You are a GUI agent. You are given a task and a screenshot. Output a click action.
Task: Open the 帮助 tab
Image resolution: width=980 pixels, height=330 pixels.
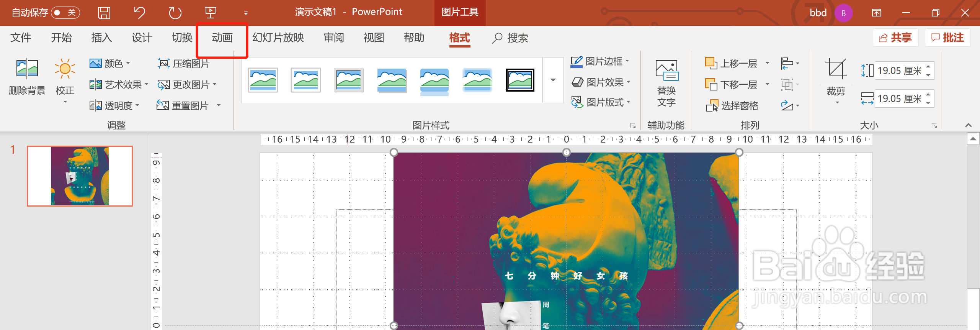pos(414,38)
